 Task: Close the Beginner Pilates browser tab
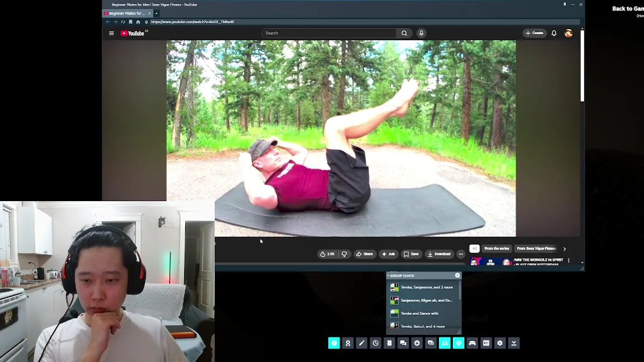pos(149,13)
